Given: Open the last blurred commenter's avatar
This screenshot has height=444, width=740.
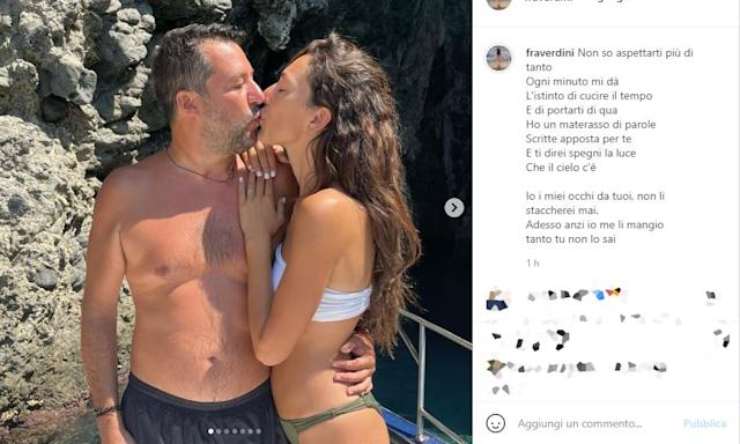Looking at the screenshot, I should 496,367.
